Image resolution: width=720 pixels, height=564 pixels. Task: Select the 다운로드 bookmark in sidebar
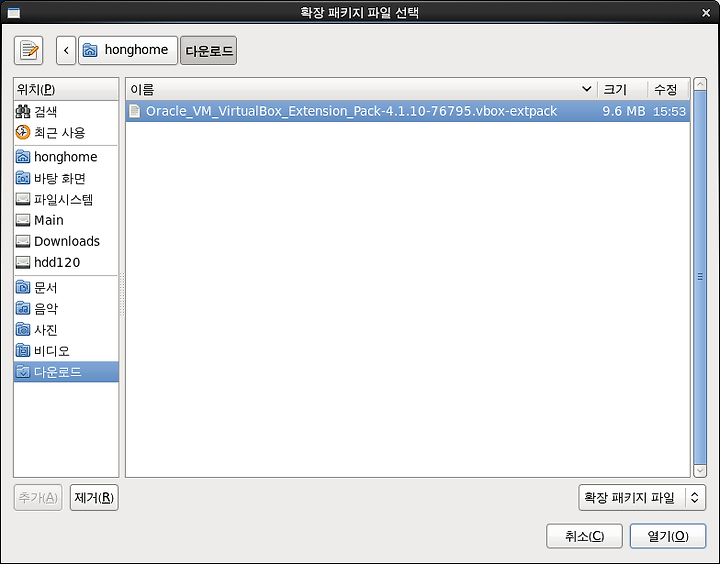66,372
